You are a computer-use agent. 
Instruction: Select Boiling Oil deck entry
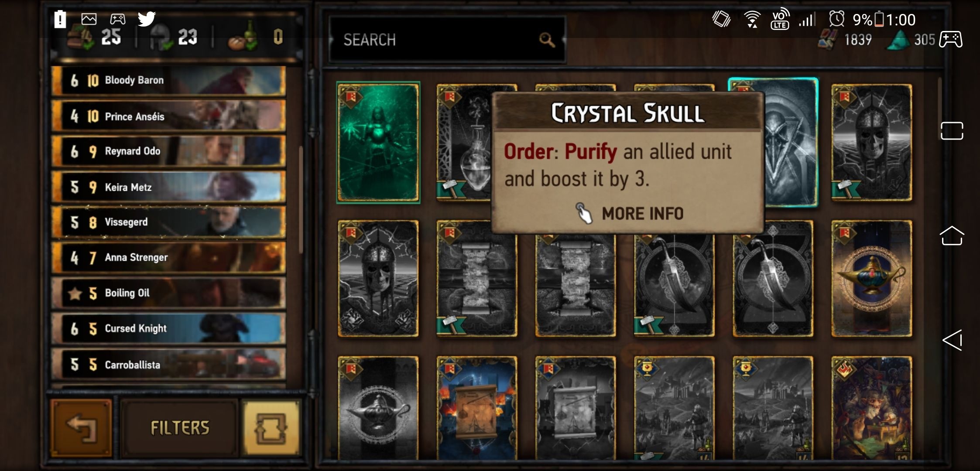click(x=169, y=293)
